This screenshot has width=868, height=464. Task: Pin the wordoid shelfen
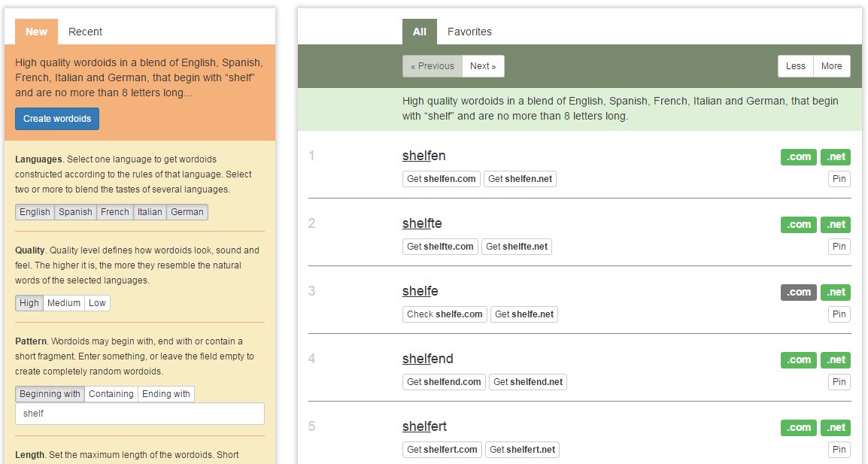point(839,178)
